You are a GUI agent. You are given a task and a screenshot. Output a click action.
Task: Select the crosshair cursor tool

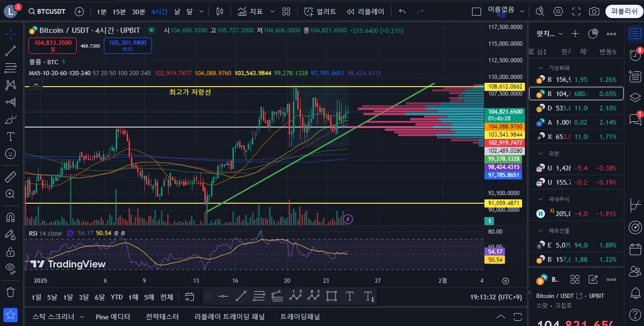10,33
